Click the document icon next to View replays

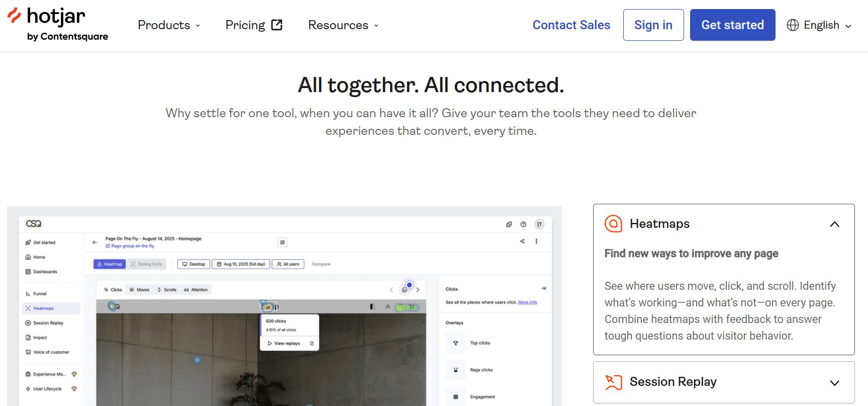tap(312, 344)
